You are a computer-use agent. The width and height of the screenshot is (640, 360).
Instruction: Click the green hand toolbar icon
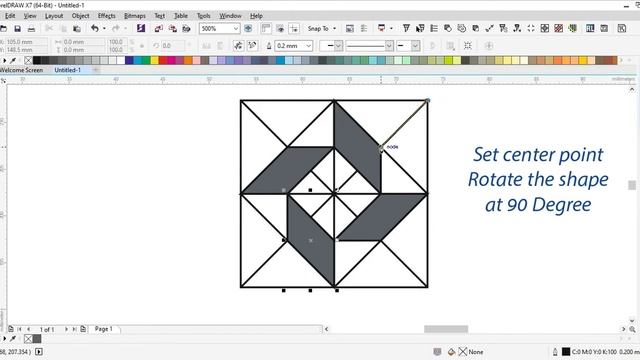[573, 28]
